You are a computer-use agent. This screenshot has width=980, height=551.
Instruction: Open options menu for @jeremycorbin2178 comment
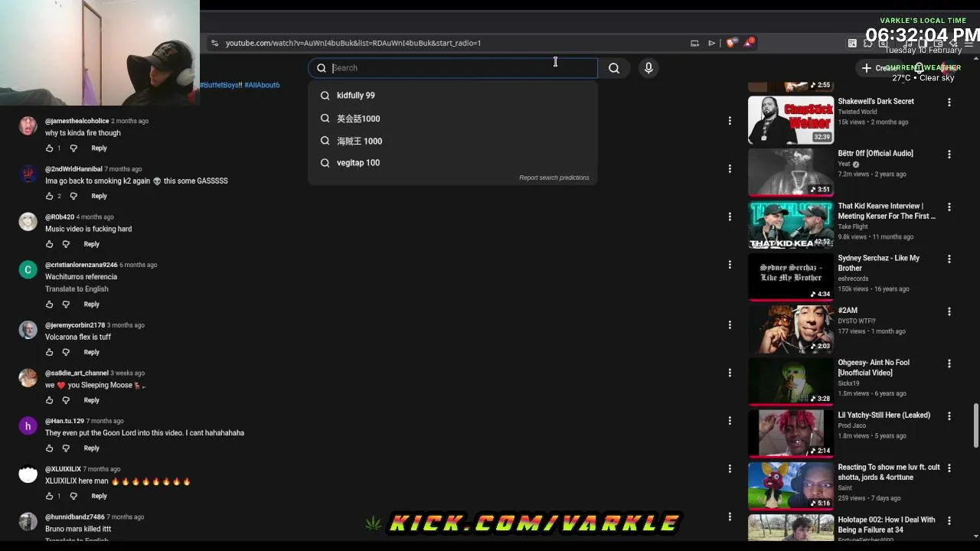(730, 324)
